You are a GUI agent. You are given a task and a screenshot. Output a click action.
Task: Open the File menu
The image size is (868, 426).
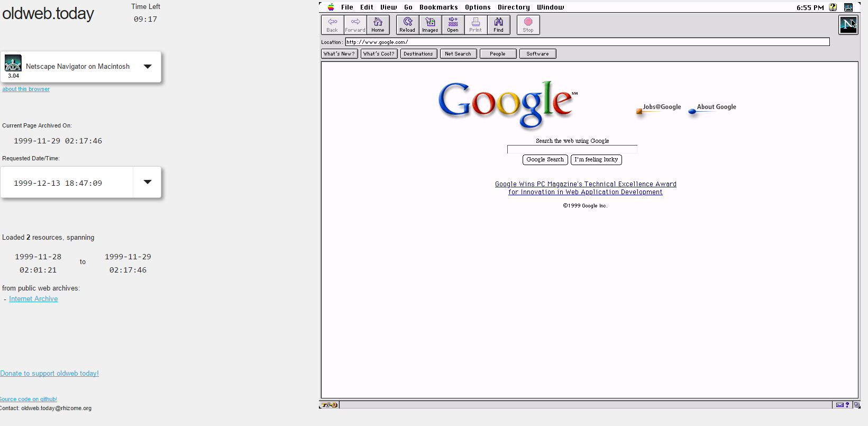(347, 7)
